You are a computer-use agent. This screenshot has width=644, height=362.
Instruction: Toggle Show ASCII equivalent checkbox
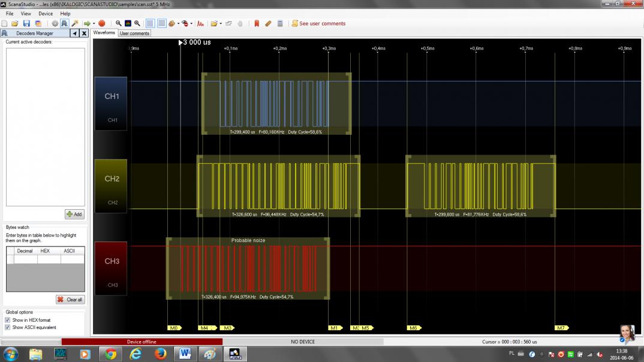(7, 327)
